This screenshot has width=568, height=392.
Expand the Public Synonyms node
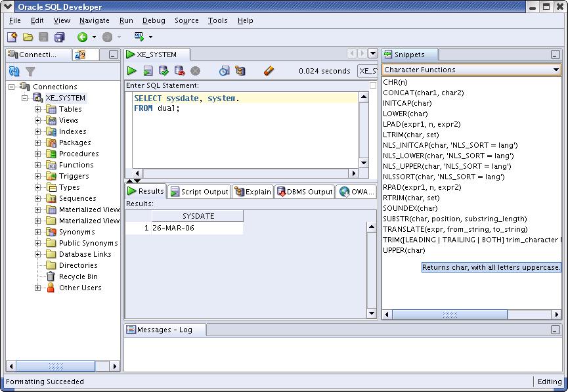tap(37, 243)
